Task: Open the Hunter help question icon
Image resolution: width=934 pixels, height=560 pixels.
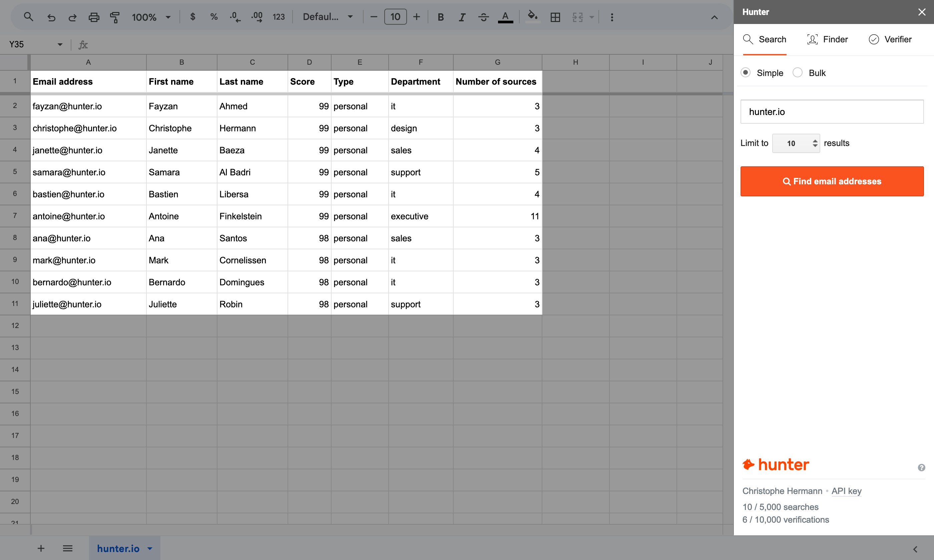Action: click(922, 468)
